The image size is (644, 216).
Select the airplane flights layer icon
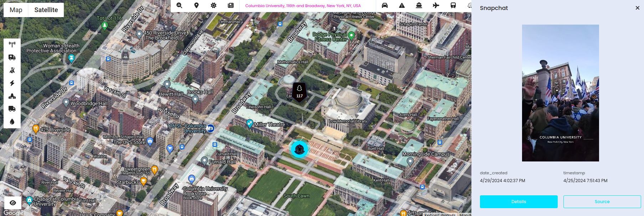(436, 5)
